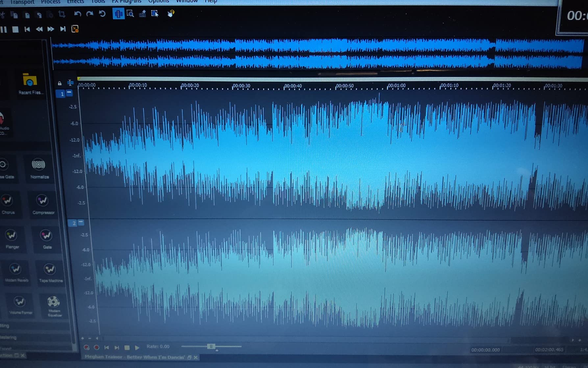The width and height of the screenshot is (588, 368).
Task: Click Play in the data window transport
Action: point(137,347)
